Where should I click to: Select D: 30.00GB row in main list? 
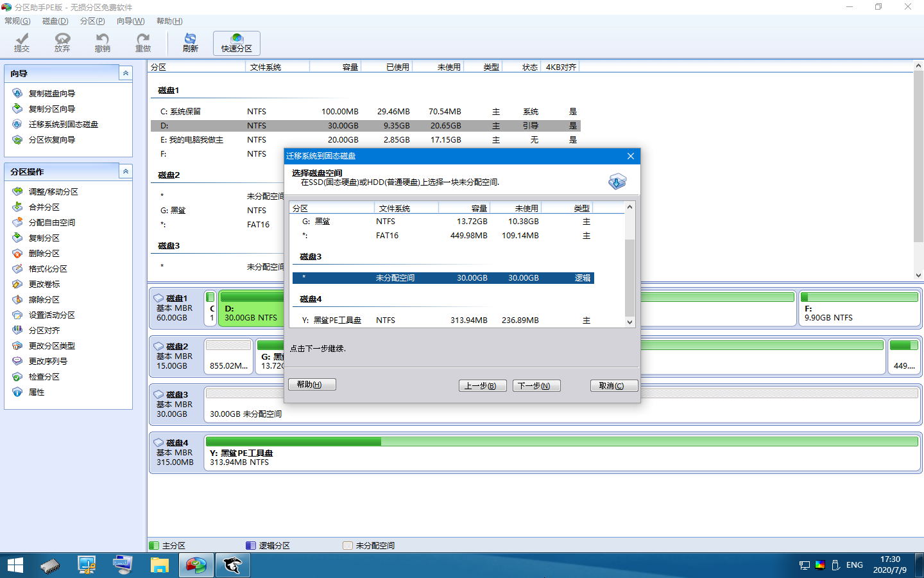[x=366, y=126]
